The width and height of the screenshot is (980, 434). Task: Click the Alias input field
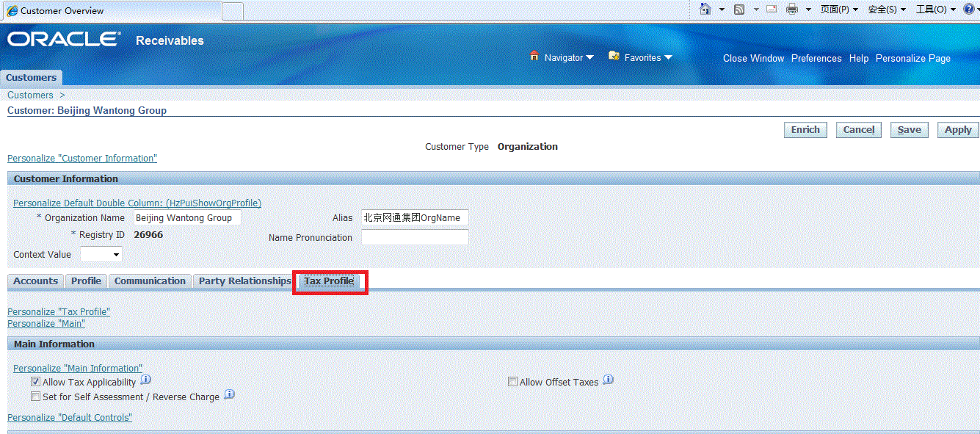(415, 218)
